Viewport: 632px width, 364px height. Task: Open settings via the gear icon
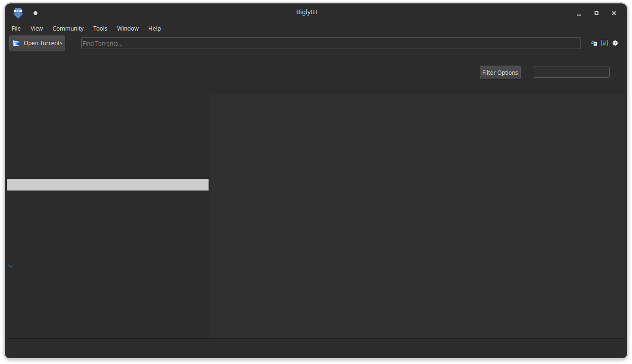click(615, 43)
